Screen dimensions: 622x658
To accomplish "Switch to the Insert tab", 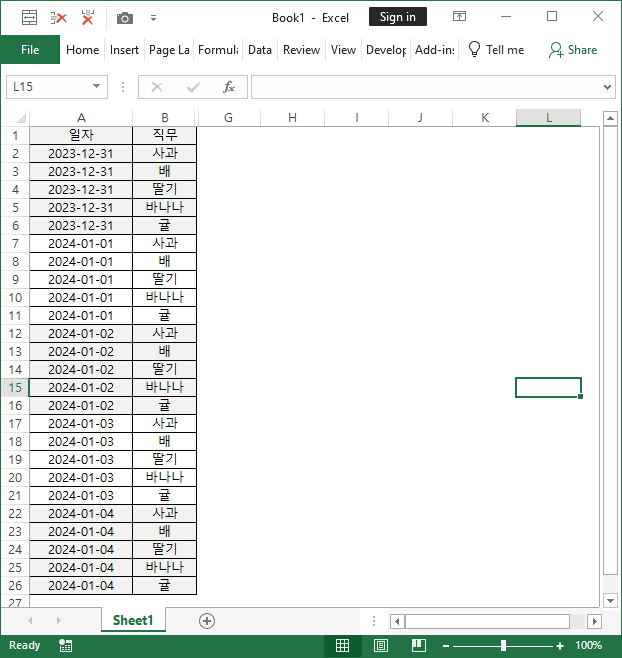I will 124,50.
